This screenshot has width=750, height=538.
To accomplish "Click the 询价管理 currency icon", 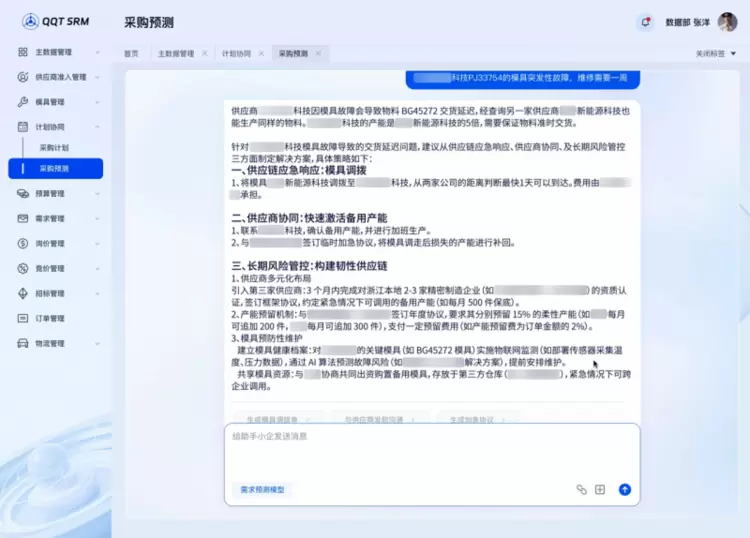I will pos(23,243).
